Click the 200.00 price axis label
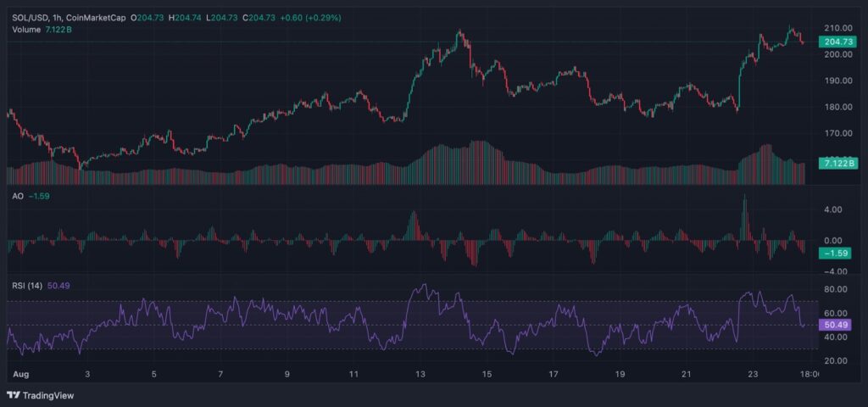The height and width of the screenshot is (407, 868). 837,54
